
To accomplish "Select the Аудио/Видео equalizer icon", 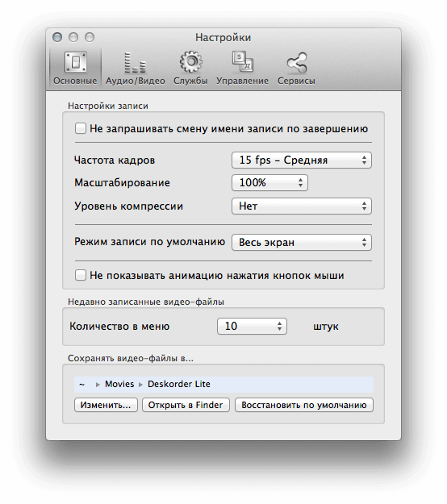I will 135,62.
